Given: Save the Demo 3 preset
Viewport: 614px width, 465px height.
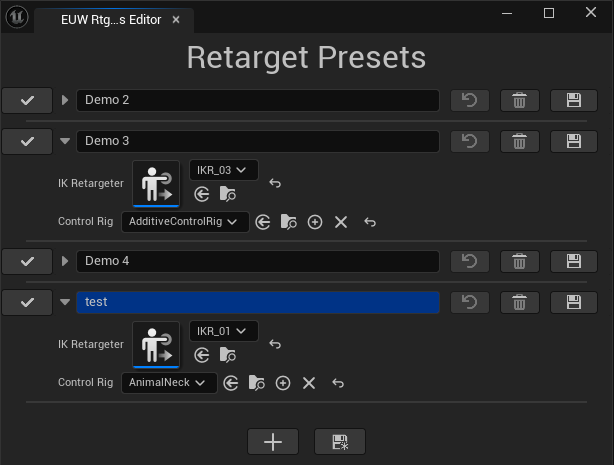Looking at the screenshot, I should point(574,141).
